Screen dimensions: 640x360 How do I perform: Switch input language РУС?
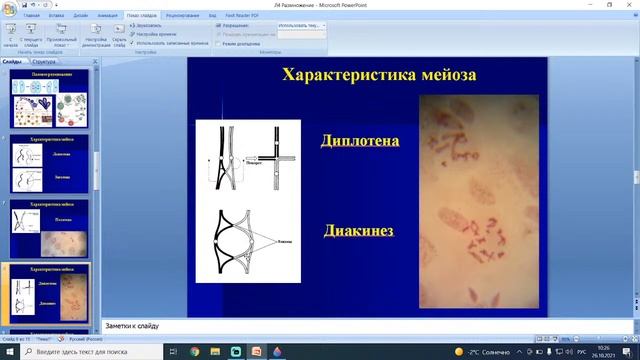point(582,352)
